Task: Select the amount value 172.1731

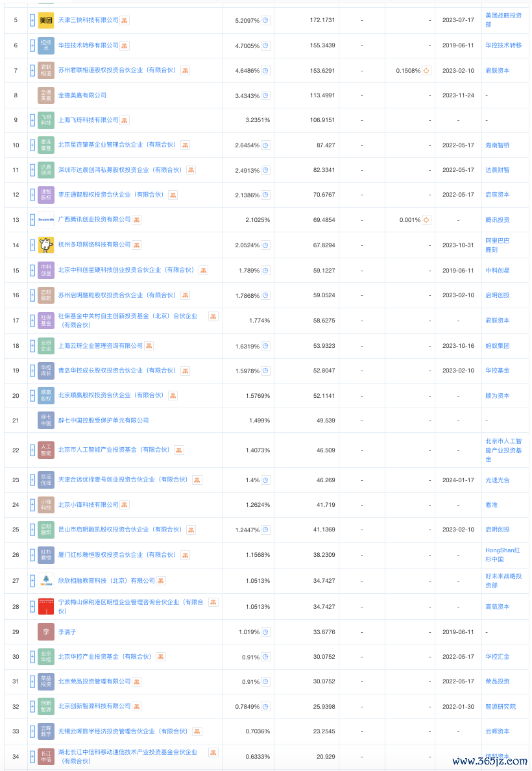Action: (322, 20)
